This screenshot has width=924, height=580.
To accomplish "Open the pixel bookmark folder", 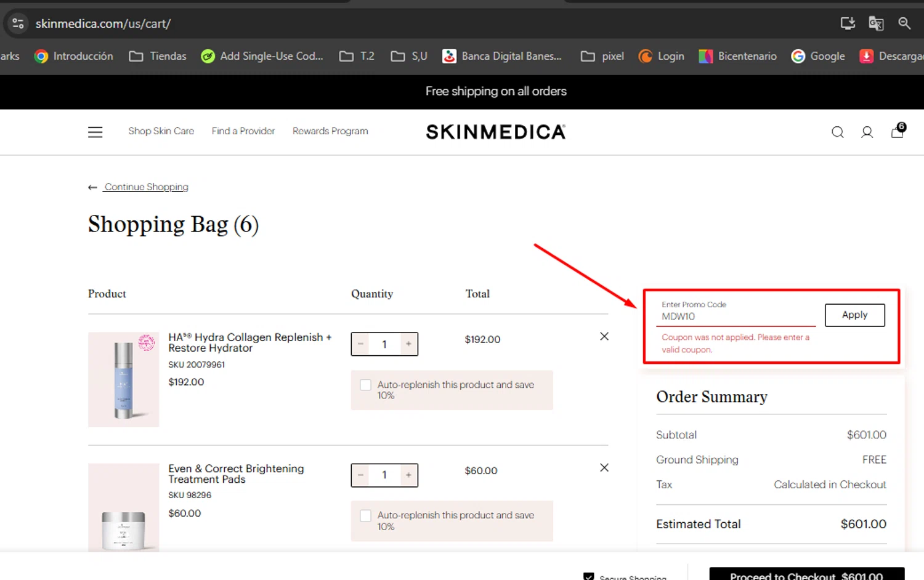I will point(602,56).
